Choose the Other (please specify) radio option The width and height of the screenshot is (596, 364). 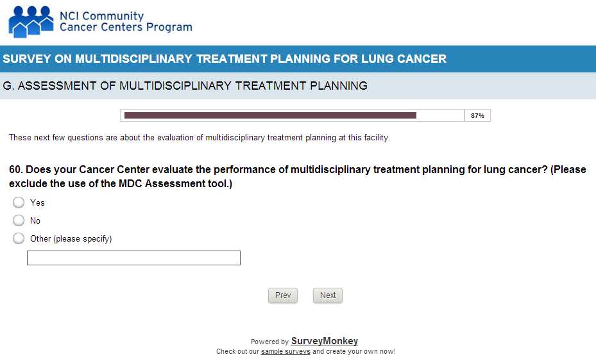(19, 238)
